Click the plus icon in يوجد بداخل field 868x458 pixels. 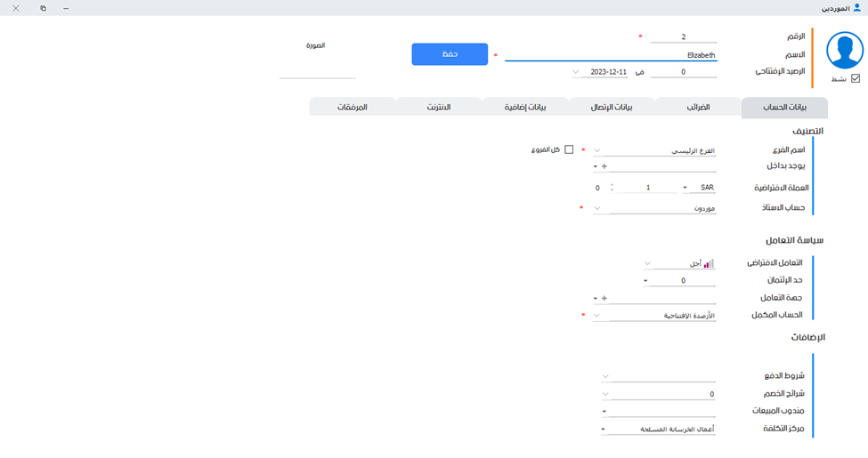(604, 165)
